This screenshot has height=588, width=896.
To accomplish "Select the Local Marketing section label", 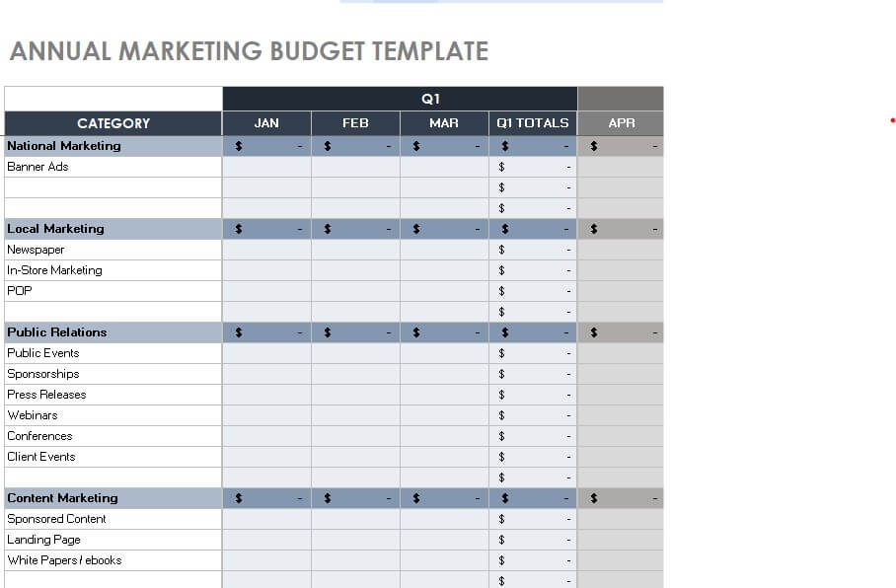I will click(55, 229).
